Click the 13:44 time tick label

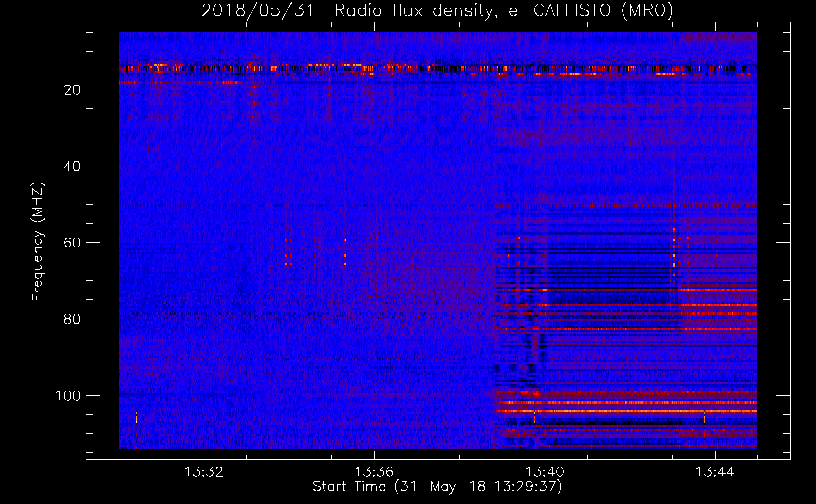[715, 472]
